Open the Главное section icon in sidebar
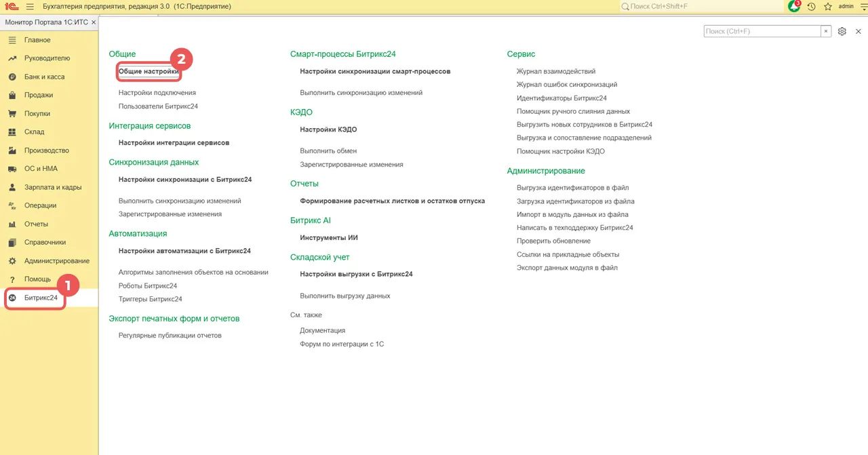Image resolution: width=868 pixels, height=455 pixels. tap(12, 40)
